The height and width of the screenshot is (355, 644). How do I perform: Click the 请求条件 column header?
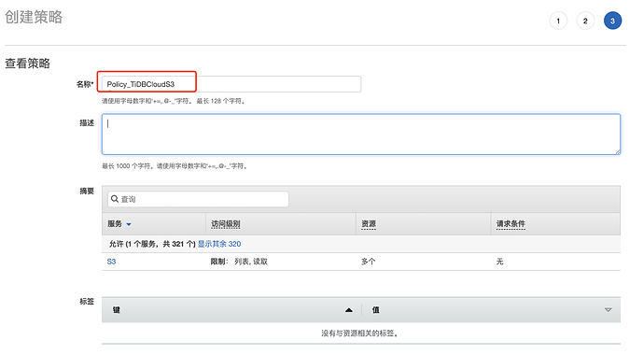[511, 224]
